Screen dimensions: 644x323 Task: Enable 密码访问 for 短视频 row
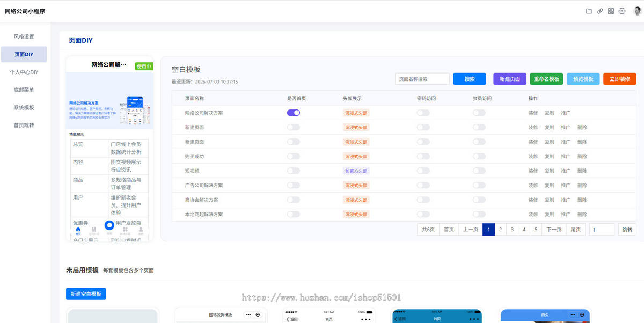(423, 171)
